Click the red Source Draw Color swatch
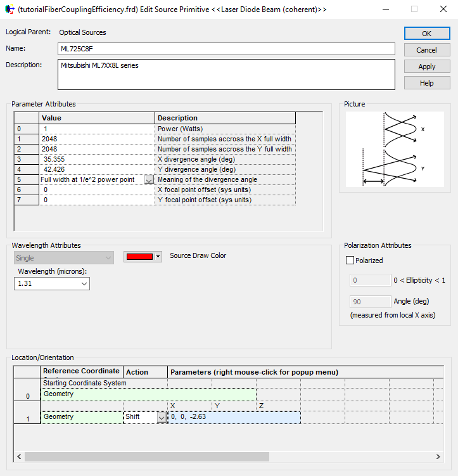Image resolution: width=458 pixels, height=476 pixels. [x=139, y=257]
